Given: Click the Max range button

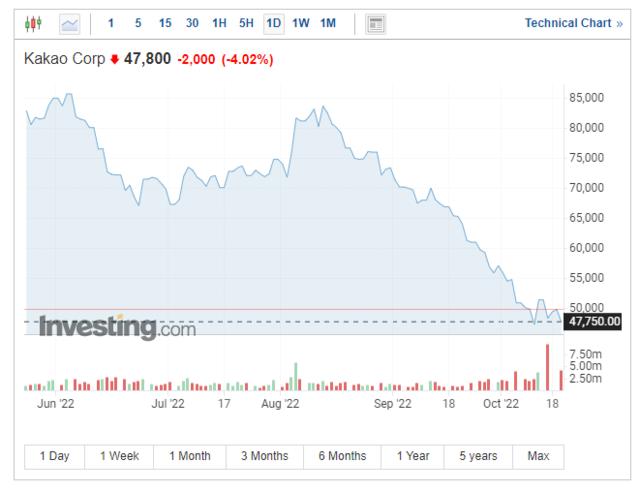Looking at the screenshot, I should [x=538, y=456].
